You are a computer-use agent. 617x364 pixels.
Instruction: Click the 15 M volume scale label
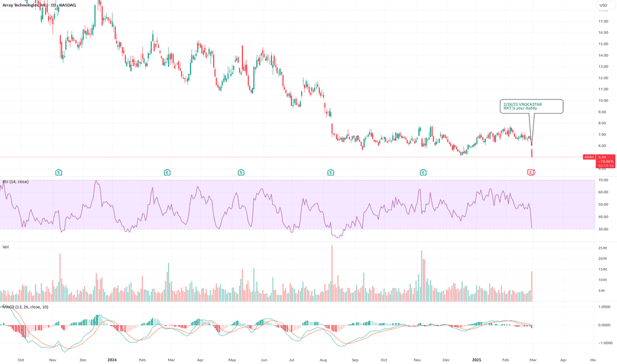[602, 269]
